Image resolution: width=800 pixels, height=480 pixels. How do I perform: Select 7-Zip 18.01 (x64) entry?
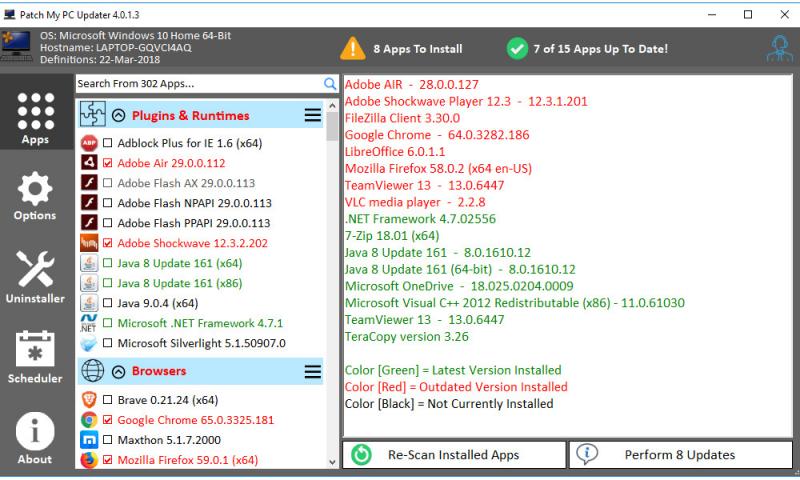(392, 236)
